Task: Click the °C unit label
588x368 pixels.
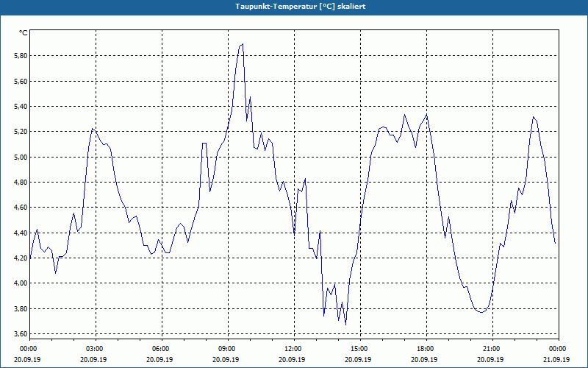Action: tap(24, 33)
